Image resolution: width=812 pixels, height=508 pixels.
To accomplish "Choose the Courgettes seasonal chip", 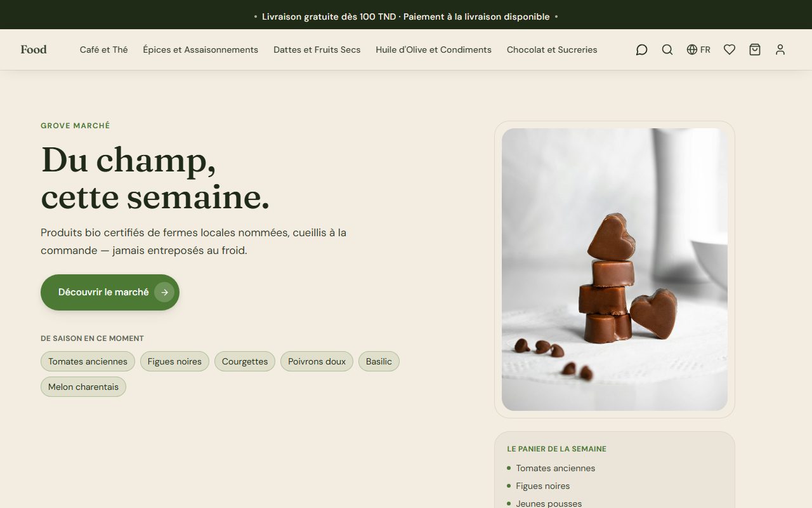I will (x=245, y=361).
